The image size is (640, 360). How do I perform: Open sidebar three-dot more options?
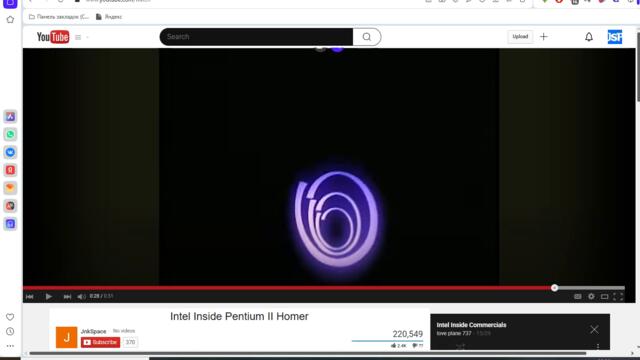10,346
